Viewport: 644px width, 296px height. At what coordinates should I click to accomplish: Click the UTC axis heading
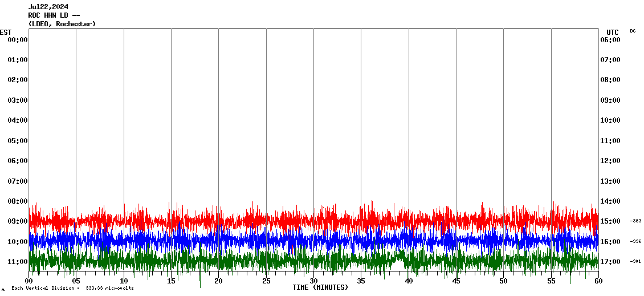[613, 32]
